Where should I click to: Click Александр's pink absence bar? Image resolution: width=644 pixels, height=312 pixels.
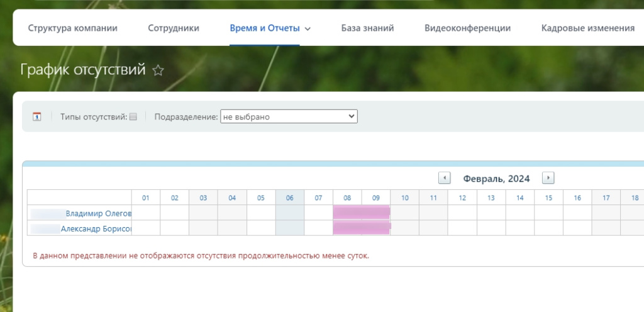(362, 228)
